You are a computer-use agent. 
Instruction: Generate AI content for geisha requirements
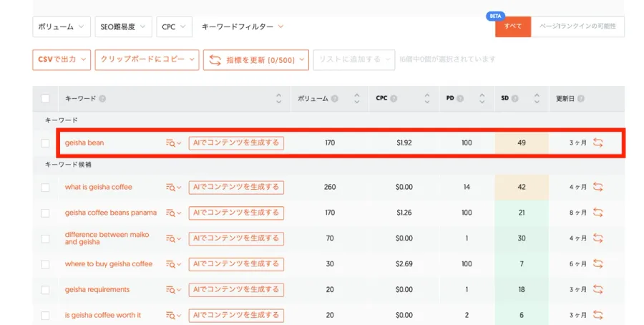(x=236, y=290)
